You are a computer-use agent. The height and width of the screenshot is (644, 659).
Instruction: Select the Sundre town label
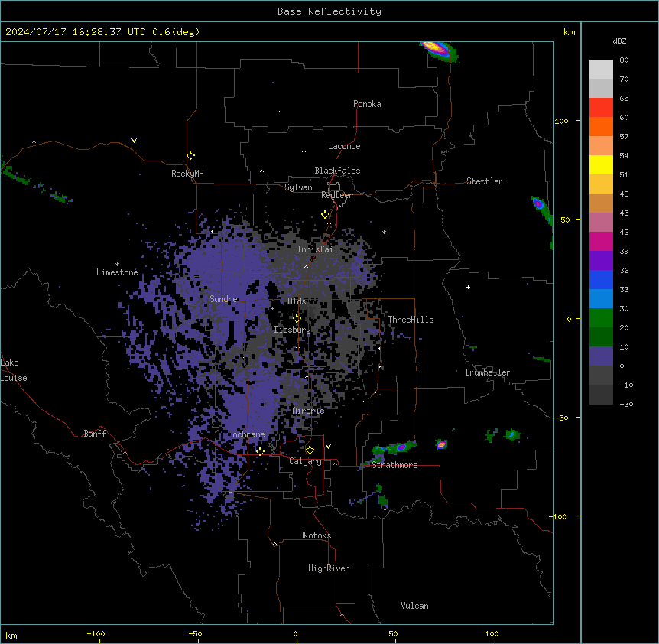[x=223, y=299]
